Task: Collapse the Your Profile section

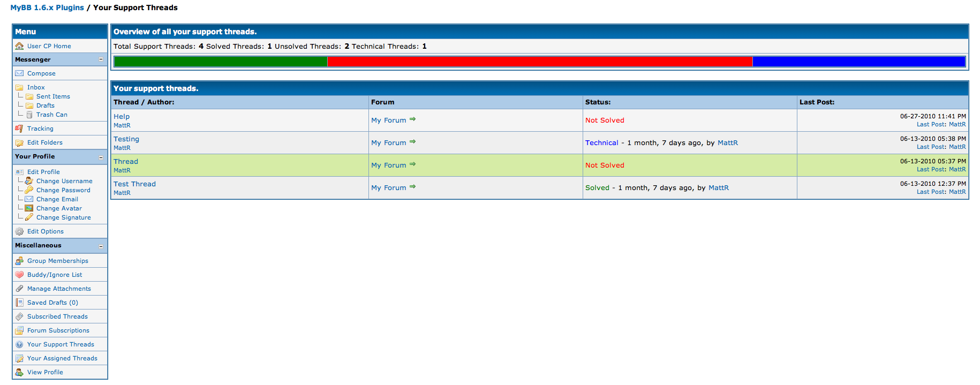Action: (x=101, y=157)
